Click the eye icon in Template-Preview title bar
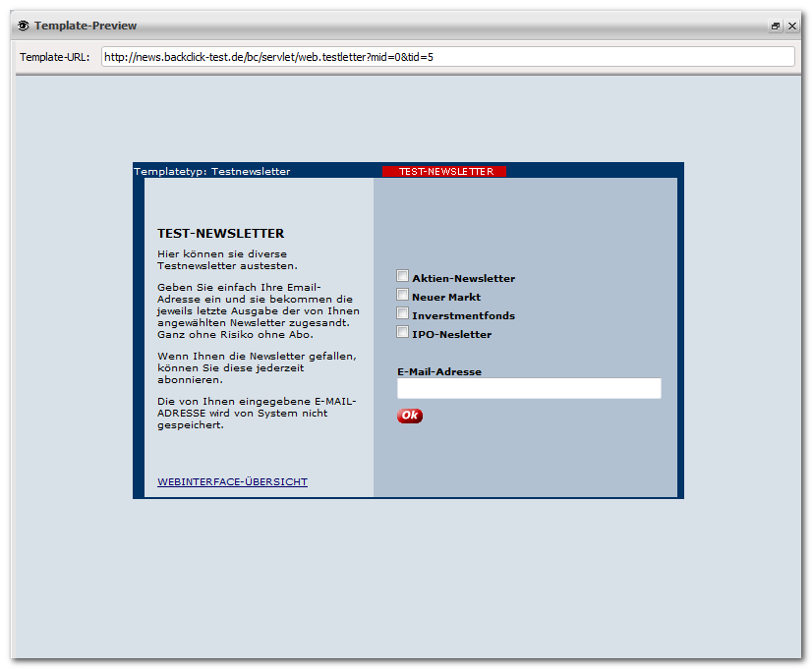812x669 pixels. pos(24,26)
